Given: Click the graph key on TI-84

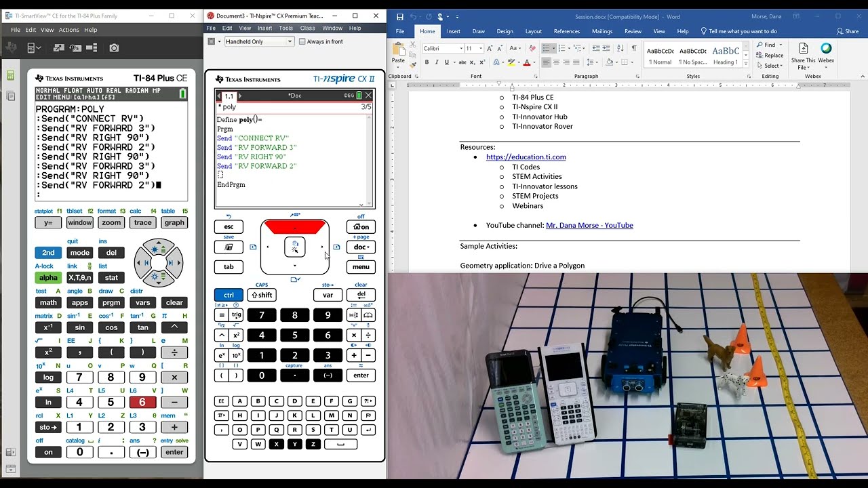Looking at the screenshot, I should 174,222.
